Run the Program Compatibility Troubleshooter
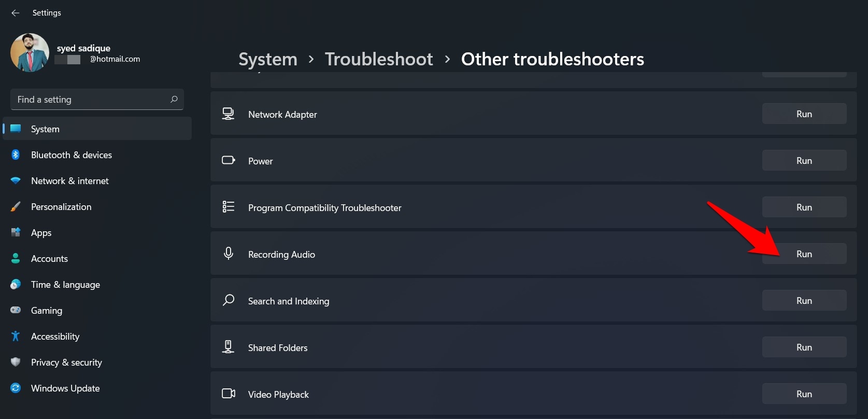 (x=804, y=207)
